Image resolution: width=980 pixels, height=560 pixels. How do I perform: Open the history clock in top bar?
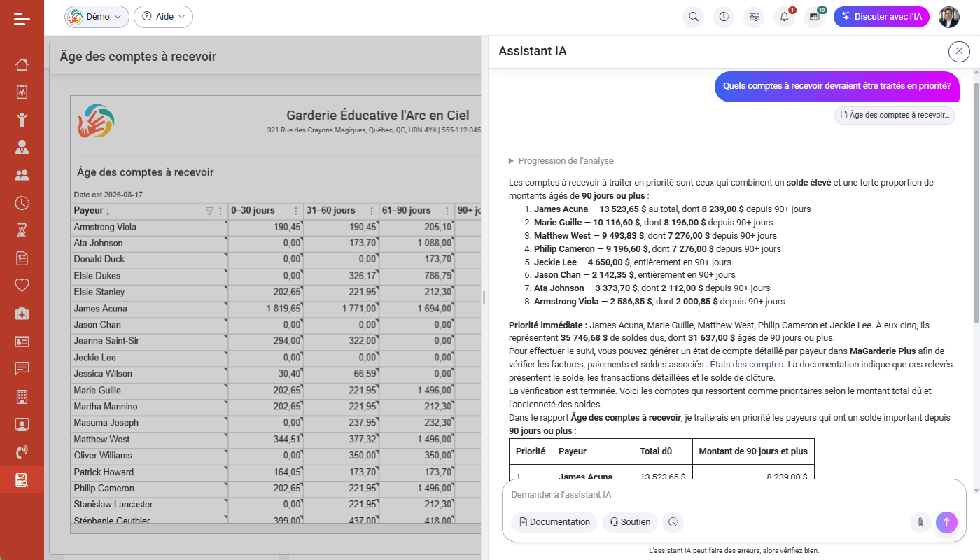pyautogui.click(x=724, y=17)
